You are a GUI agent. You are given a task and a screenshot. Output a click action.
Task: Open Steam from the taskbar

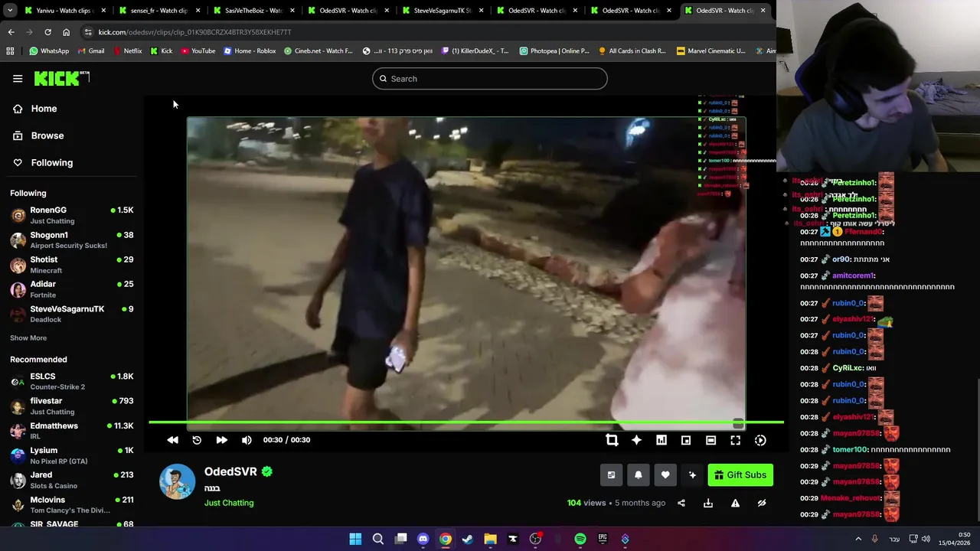[x=468, y=539]
